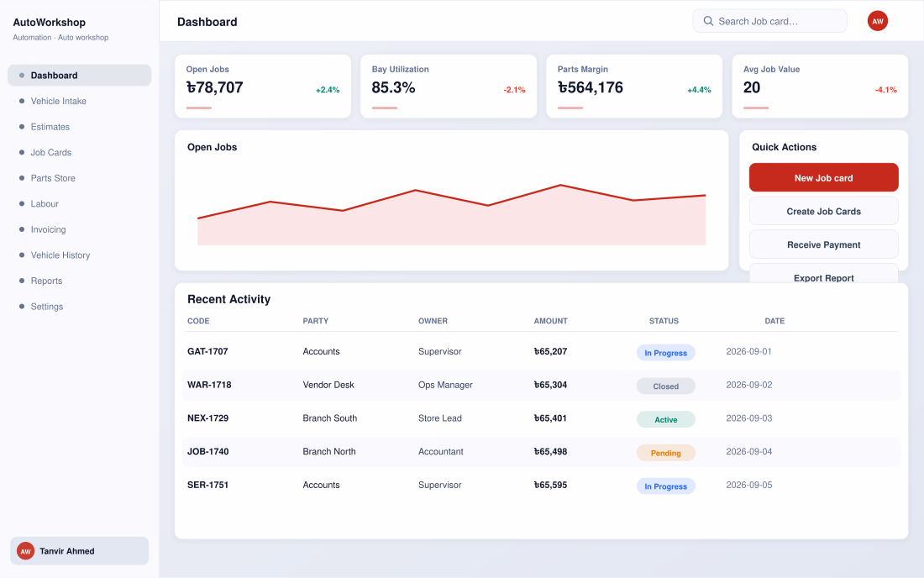924x578 pixels.
Task: Click In Progress badge on GAT-1707 row
Action: pyautogui.click(x=666, y=353)
